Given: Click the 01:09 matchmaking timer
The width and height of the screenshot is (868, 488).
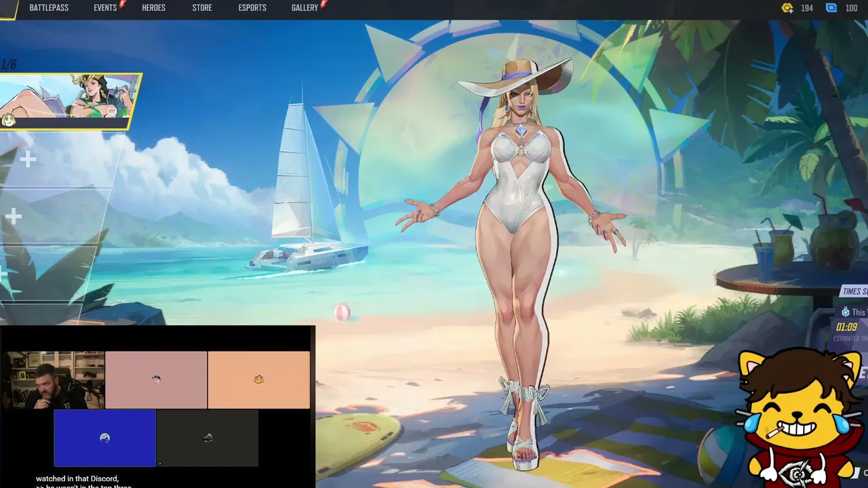Looking at the screenshot, I should point(847,327).
